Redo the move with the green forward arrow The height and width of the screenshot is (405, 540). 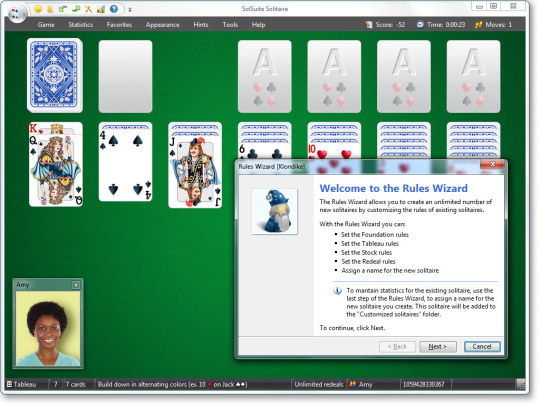click(76, 9)
